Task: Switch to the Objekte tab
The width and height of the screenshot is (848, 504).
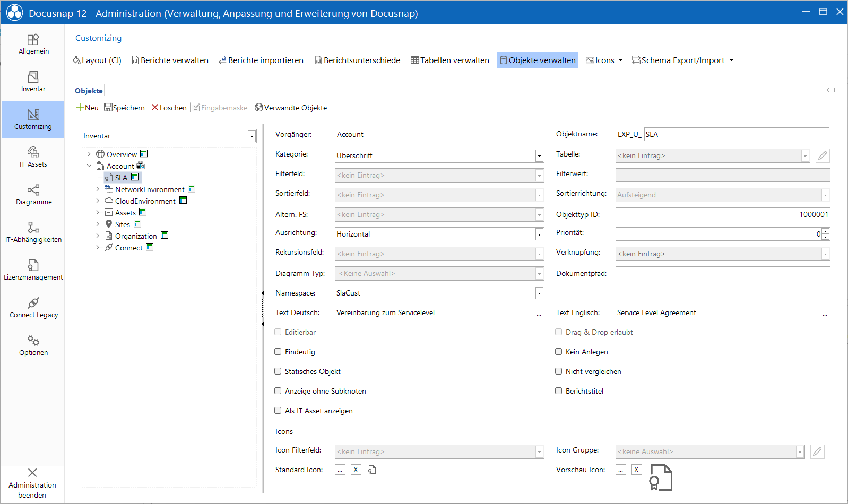Action: 89,91
